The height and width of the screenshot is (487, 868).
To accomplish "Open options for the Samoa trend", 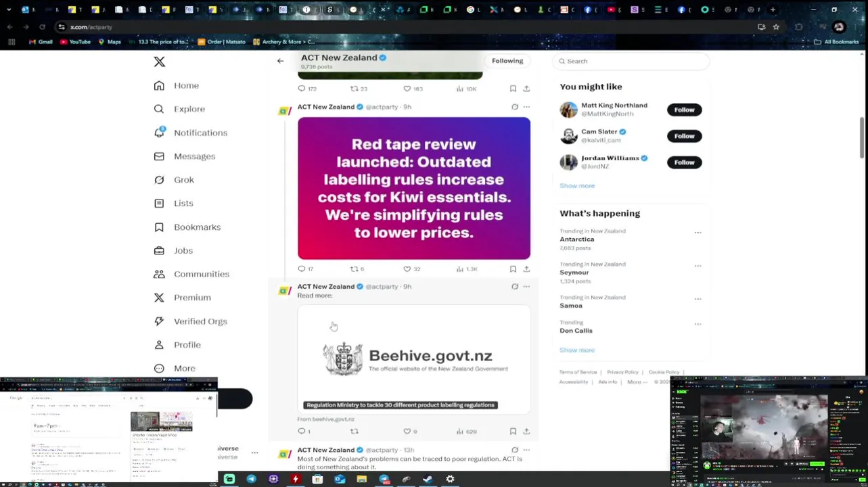I will (698, 299).
